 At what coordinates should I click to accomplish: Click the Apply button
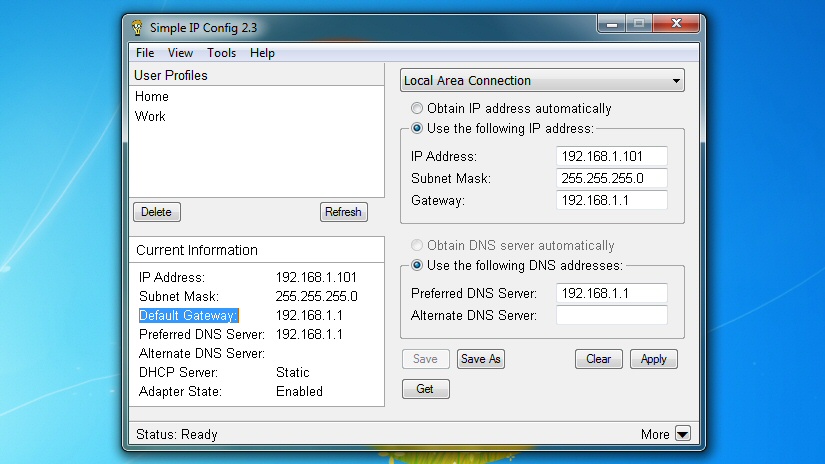[653, 359]
